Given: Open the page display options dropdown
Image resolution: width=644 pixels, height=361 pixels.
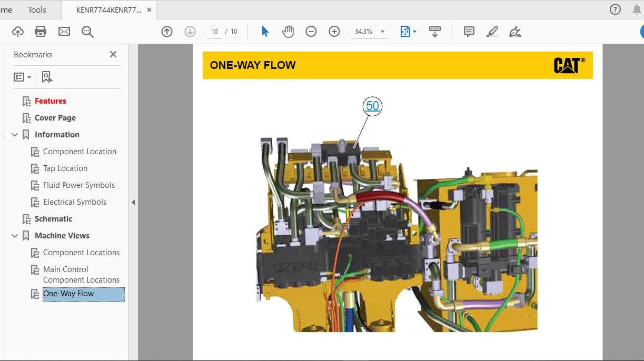Looking at the screenshot, I should click(414, 31).
